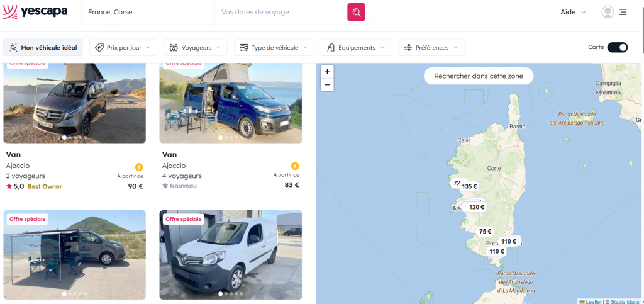Open the grey van with awning photo
Screen dimensions: 644x304
(74, 255)
